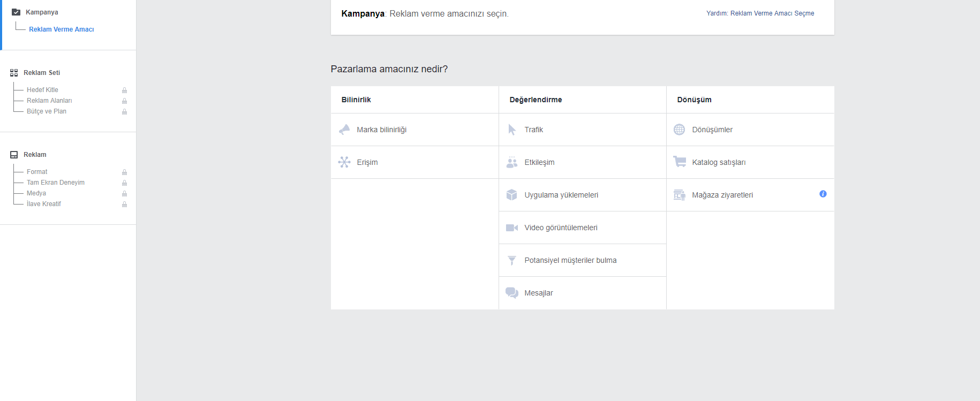Go to Bütçe ve Plan step
This screenshot has height=401, width=980.
point(47,111)
